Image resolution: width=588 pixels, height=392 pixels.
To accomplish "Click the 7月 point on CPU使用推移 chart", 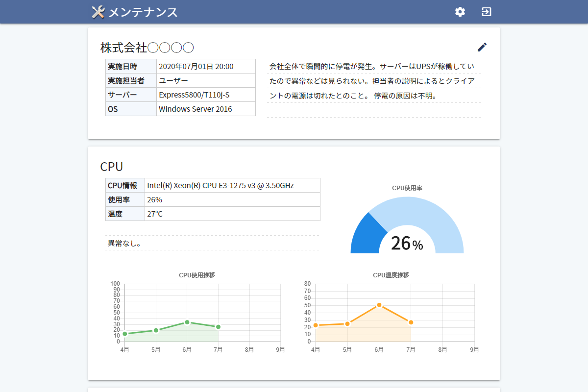I will 218,327.
